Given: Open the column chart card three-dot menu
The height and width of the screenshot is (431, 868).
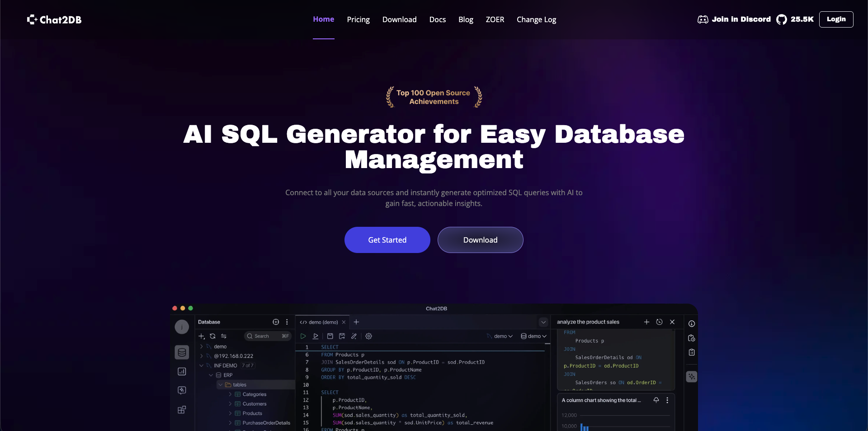Looking at the screenshot, I should [x=667, y=400].
